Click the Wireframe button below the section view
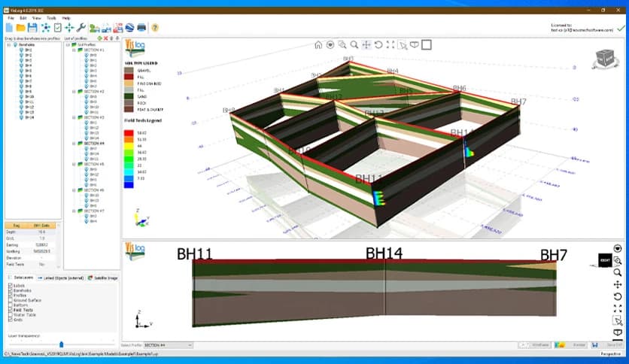 pyautogui.click(x=536, y=344)
